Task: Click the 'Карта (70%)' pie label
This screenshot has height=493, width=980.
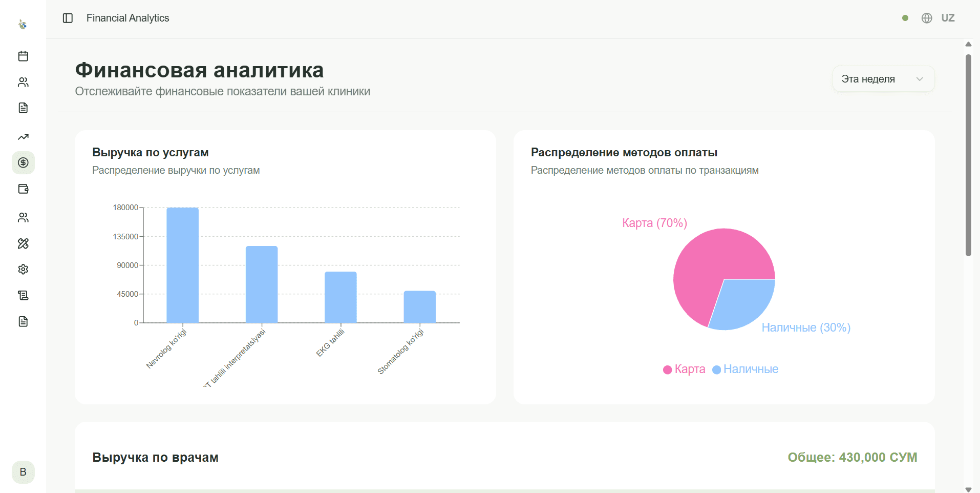Action: 654,223
